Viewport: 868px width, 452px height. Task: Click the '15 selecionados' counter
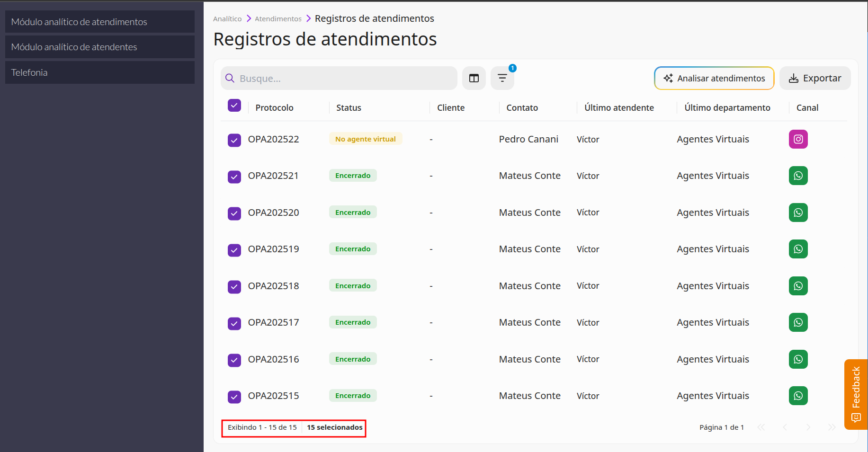click(335, 427)
